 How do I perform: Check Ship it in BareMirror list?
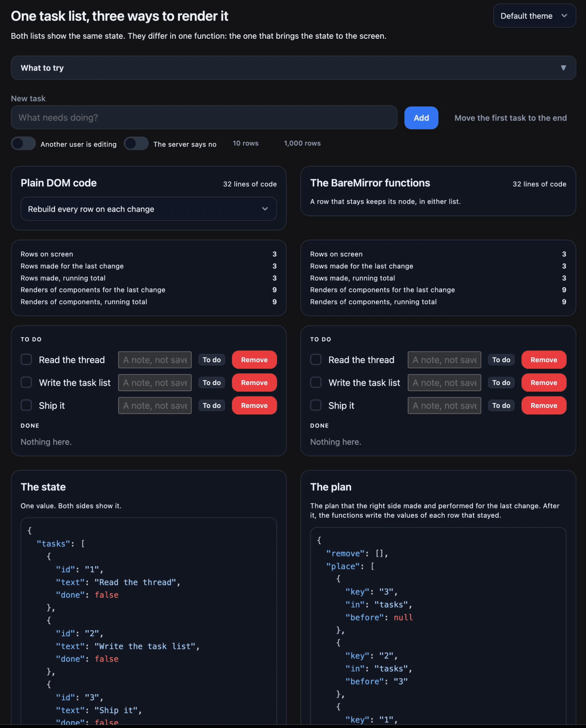316,405
